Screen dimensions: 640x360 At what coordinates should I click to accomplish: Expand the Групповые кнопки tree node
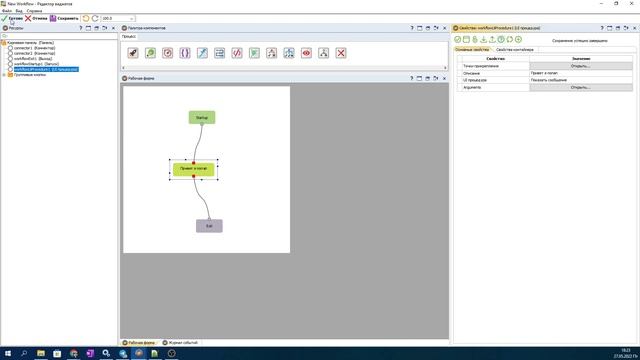click(x=4, y=75)
